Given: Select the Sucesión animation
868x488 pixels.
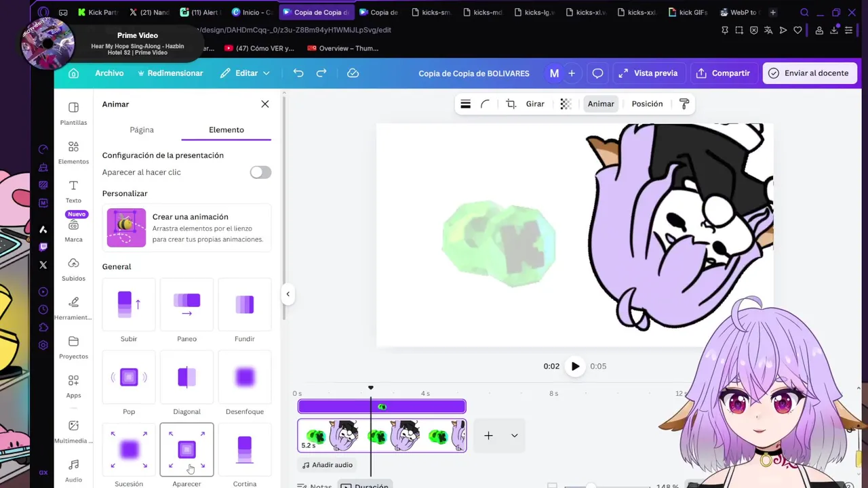Looking at the screenshot, I should [x=129, y=455].
